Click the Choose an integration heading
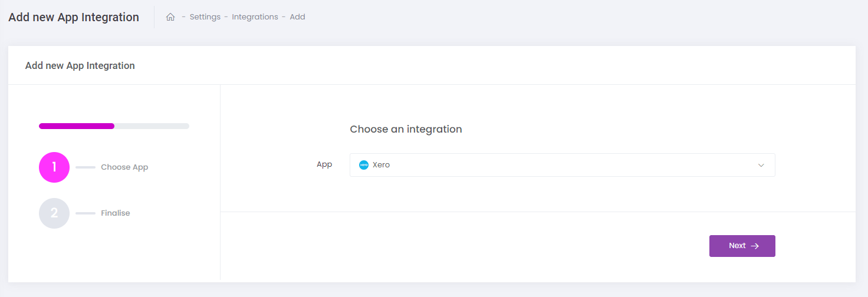Viewport: 868px width, 297px height. click(406, 129)
